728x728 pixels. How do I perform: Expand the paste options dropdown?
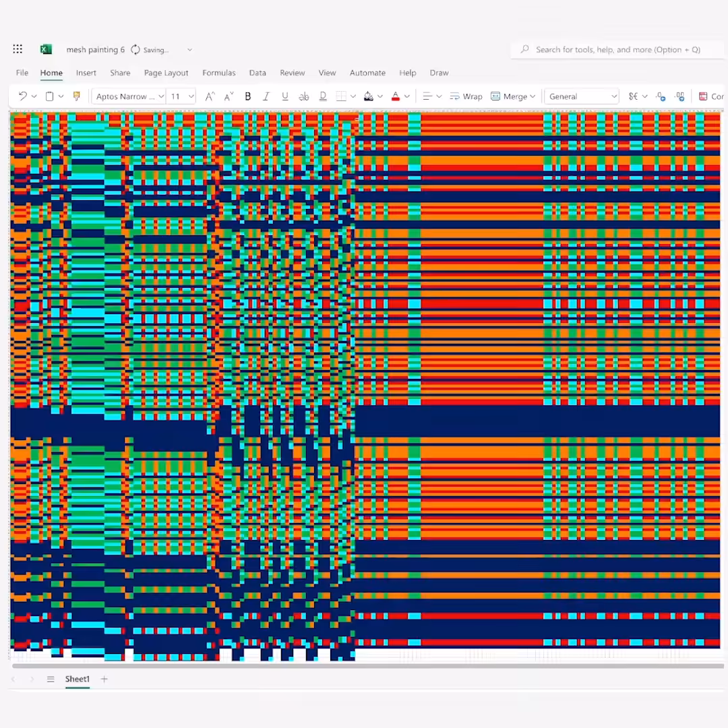[61, 96]
